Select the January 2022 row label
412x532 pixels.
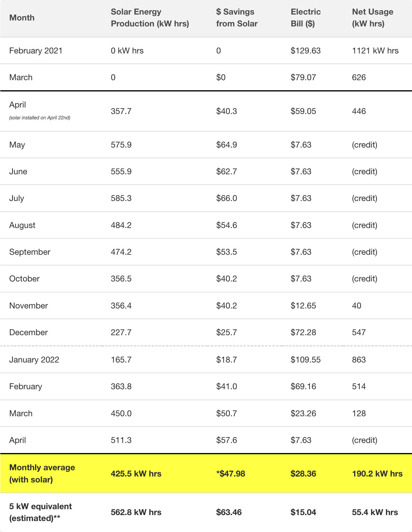tap(34, 360)
